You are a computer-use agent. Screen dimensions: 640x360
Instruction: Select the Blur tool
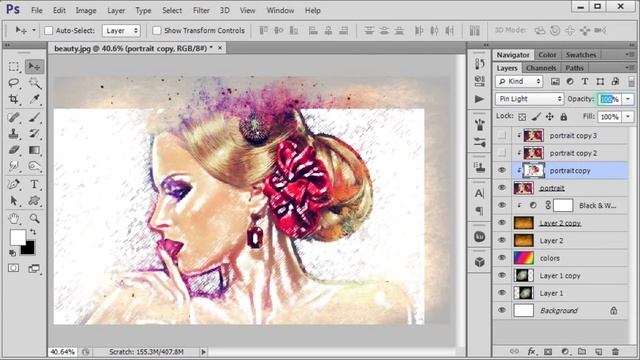coord(13,166)
